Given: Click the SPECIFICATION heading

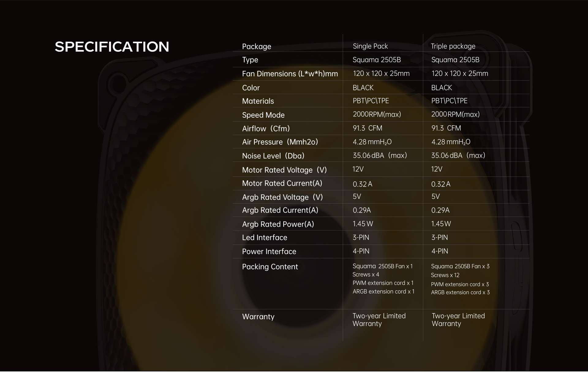Looking at the screenshot, I should 112,47.
